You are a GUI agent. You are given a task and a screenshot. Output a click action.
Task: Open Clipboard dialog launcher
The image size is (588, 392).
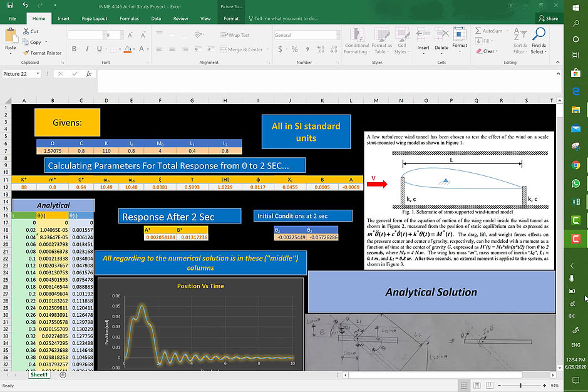[62, 62]
